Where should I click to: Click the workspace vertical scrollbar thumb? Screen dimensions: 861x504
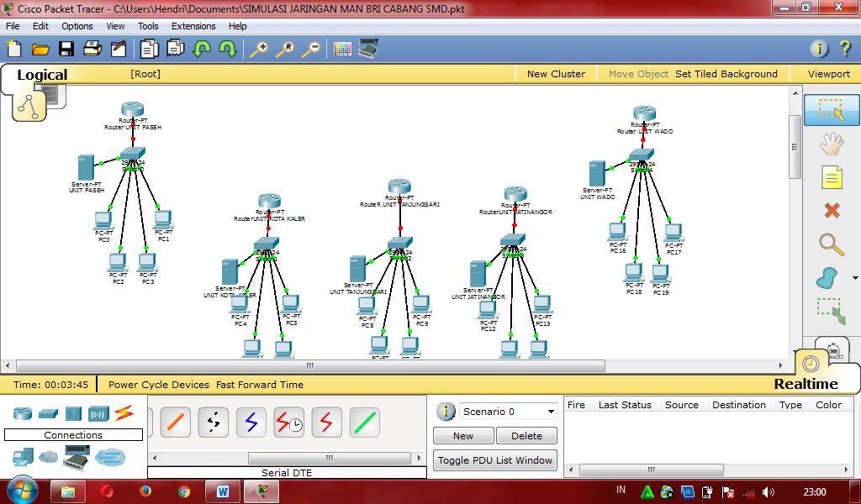point(795,146)
